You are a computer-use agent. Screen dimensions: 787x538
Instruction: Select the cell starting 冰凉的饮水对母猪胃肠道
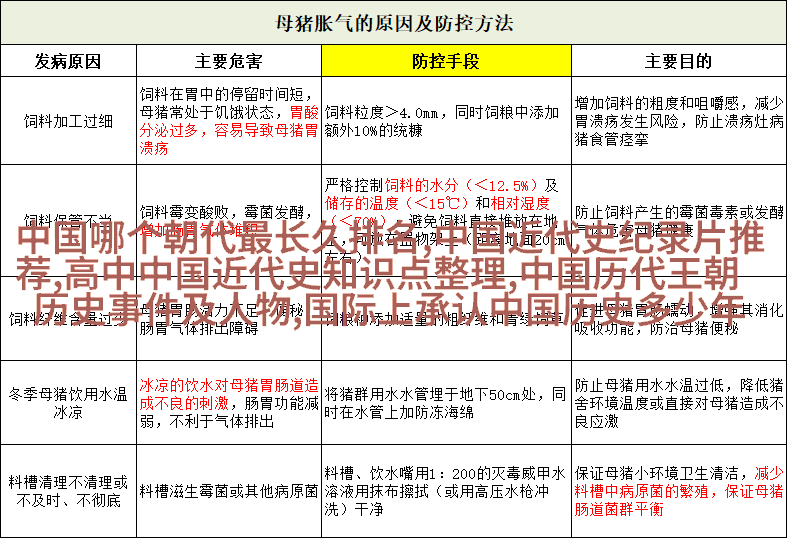[x=229, y=402]
